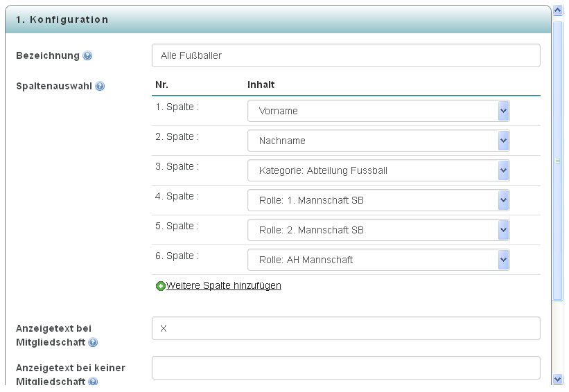Focus the Anzeigetext bei Mitgliedschaft field
569x392 pixels.
346,328
